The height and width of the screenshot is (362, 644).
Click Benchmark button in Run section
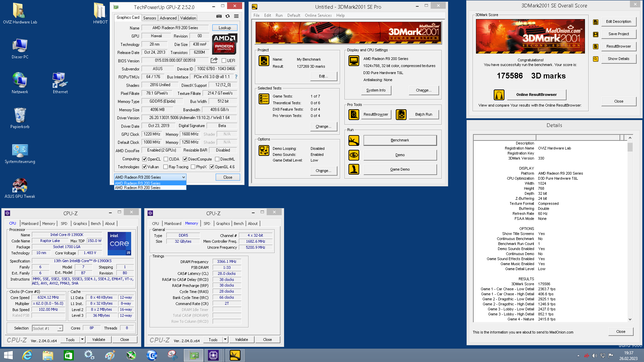400,140
